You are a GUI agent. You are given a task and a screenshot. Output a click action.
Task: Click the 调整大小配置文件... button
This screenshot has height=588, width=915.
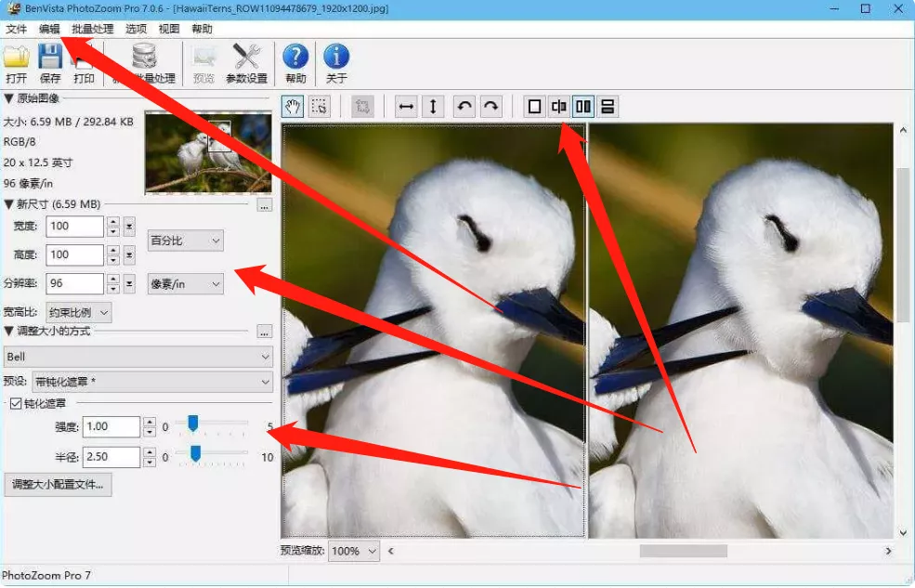coord(58,484)
